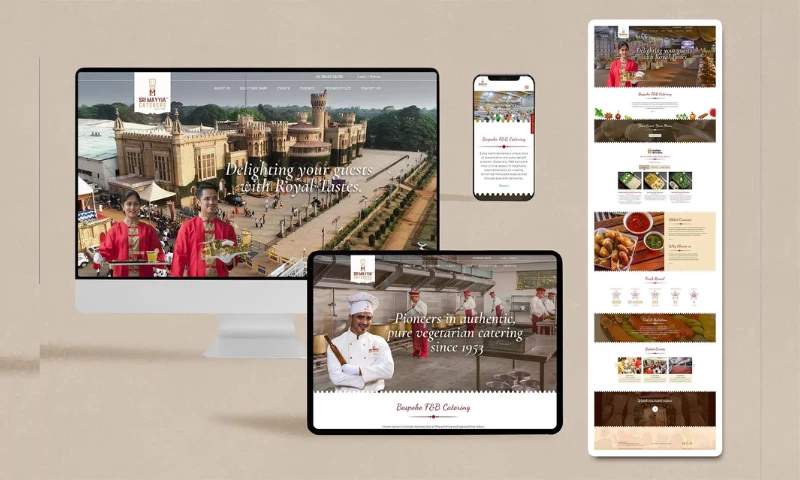Select SERVING STYLES in desktop navigation
This screenshot has width=800, height=480.
[x=337, y=88]
